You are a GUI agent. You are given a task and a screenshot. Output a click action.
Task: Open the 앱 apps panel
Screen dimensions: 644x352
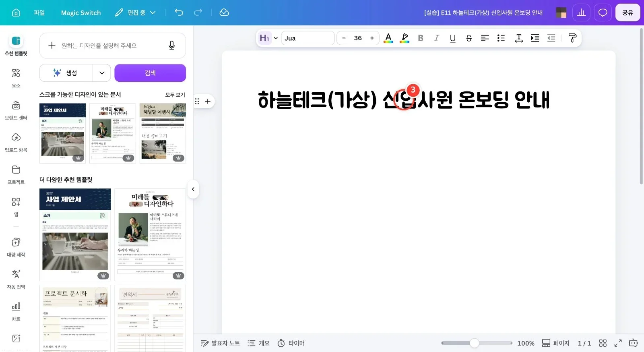[x=16, y=207]
